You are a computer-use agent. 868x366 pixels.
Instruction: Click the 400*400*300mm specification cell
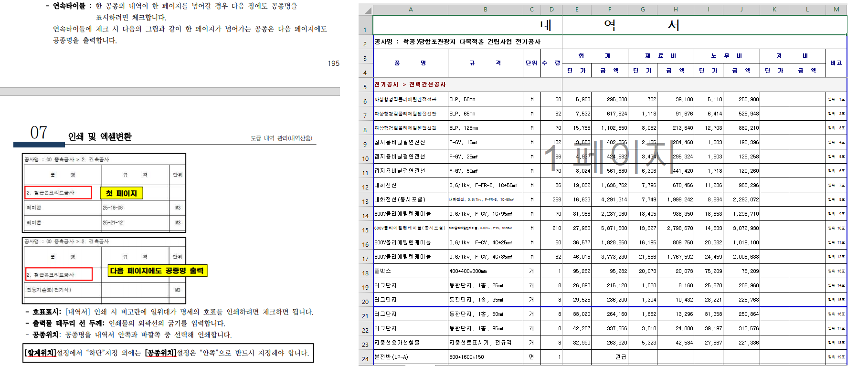485,271
